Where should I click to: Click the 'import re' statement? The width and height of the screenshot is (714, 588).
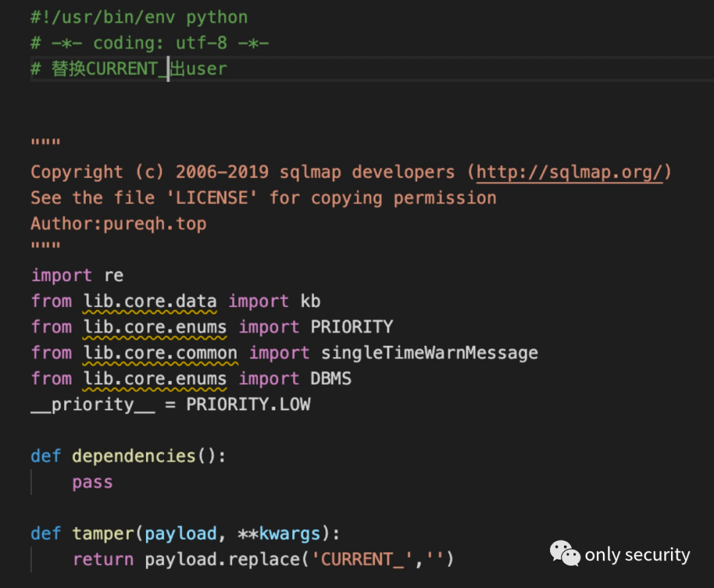[x=77, y=275]
